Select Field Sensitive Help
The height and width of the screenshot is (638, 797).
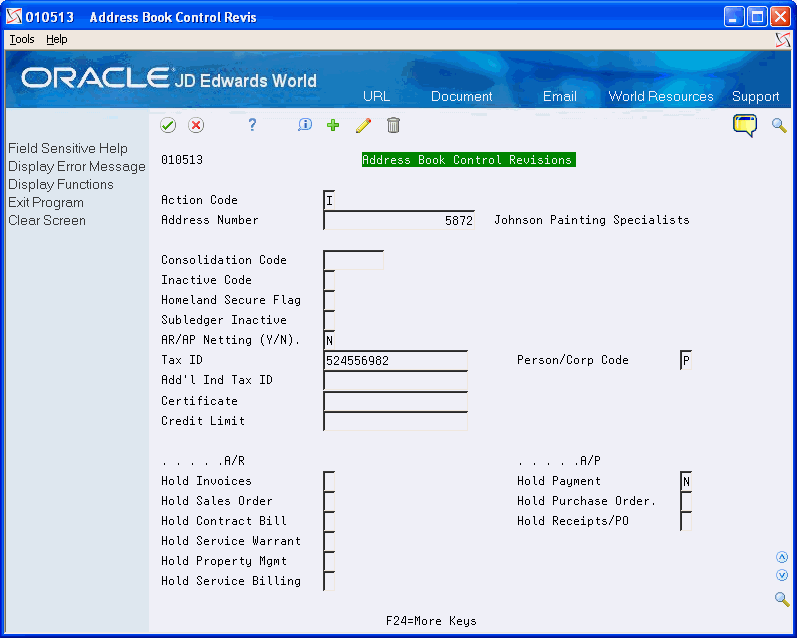click(x=68, y=148)
